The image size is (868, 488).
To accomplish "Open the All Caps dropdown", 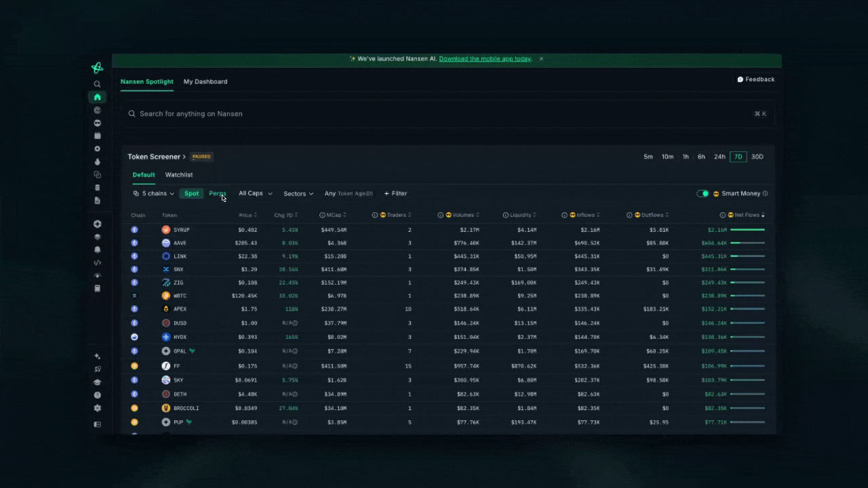I will pos(255,194).
